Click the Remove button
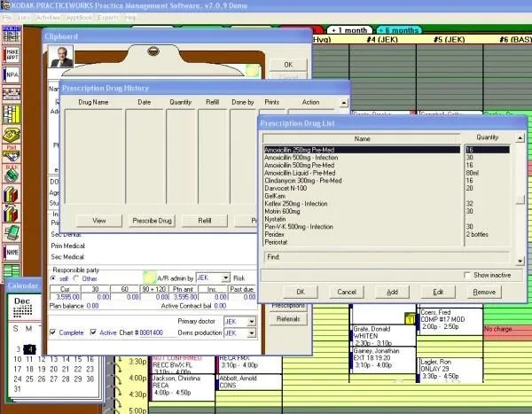 pos(484,292)
